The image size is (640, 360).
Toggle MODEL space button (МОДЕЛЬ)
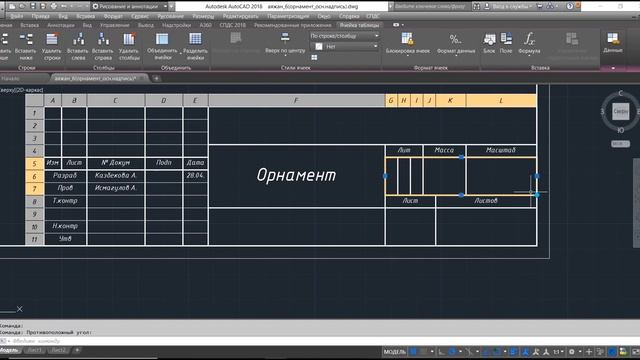tap(394, 351)
